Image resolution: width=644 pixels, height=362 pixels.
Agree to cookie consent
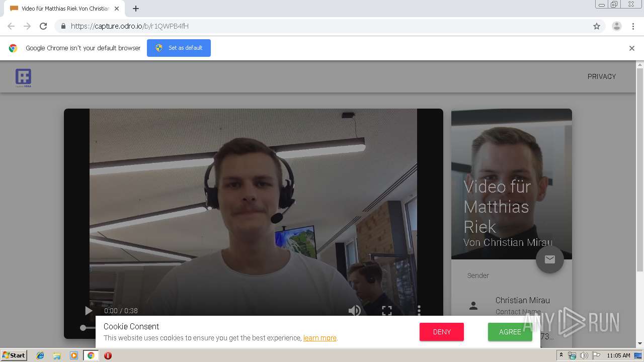pos(510,332)
